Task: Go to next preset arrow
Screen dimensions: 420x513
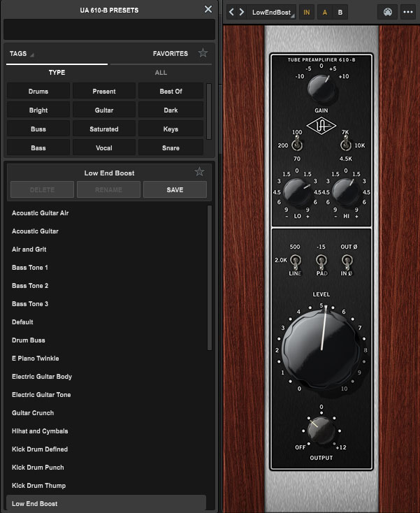Action: coord(242,12)
